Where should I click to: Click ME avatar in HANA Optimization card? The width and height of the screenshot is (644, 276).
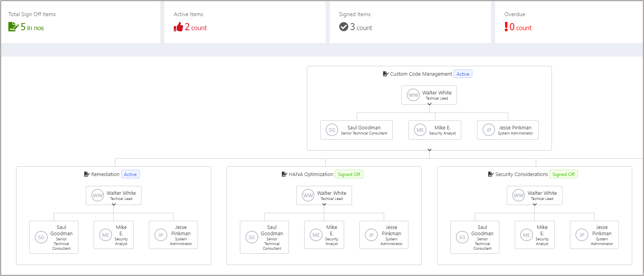click(x=316, y=235)
